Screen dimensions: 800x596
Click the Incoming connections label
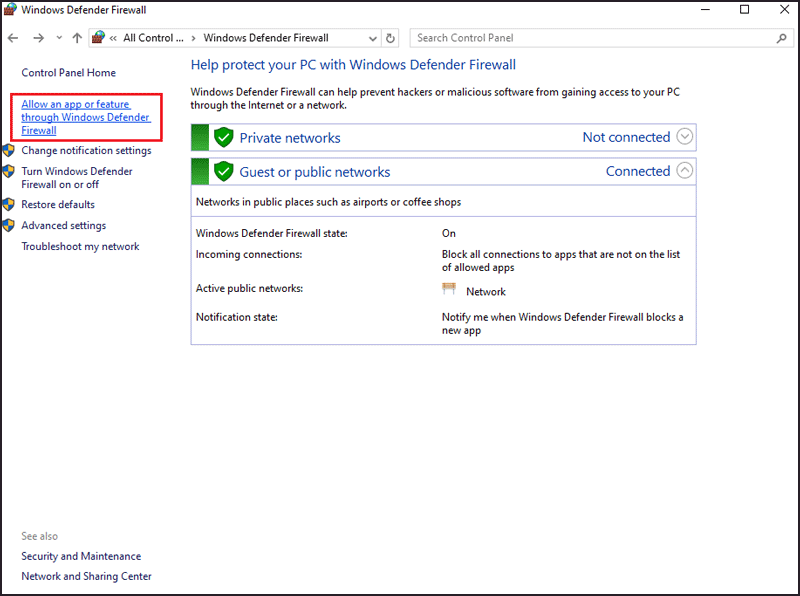pos(248,254)
